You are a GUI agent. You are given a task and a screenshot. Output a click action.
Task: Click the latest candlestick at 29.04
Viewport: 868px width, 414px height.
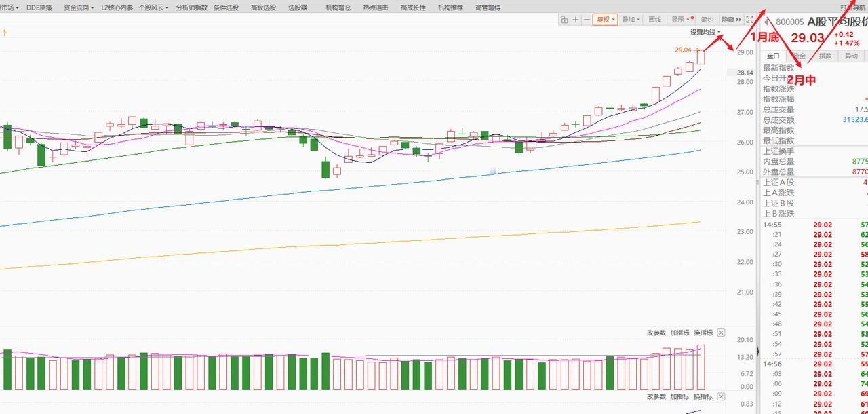point(701,56)
